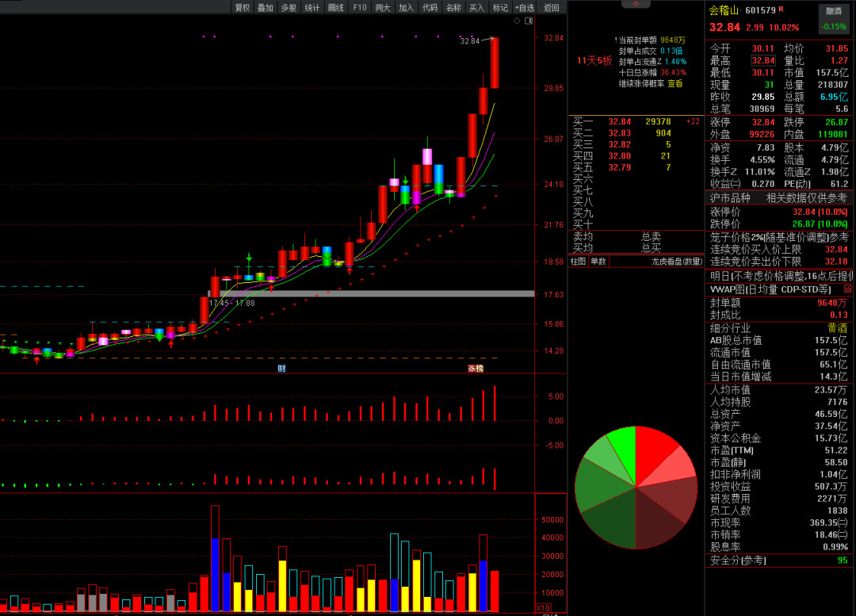Click the 11天5板 label
Screen dimensions: 856x616
coord(594,60)
